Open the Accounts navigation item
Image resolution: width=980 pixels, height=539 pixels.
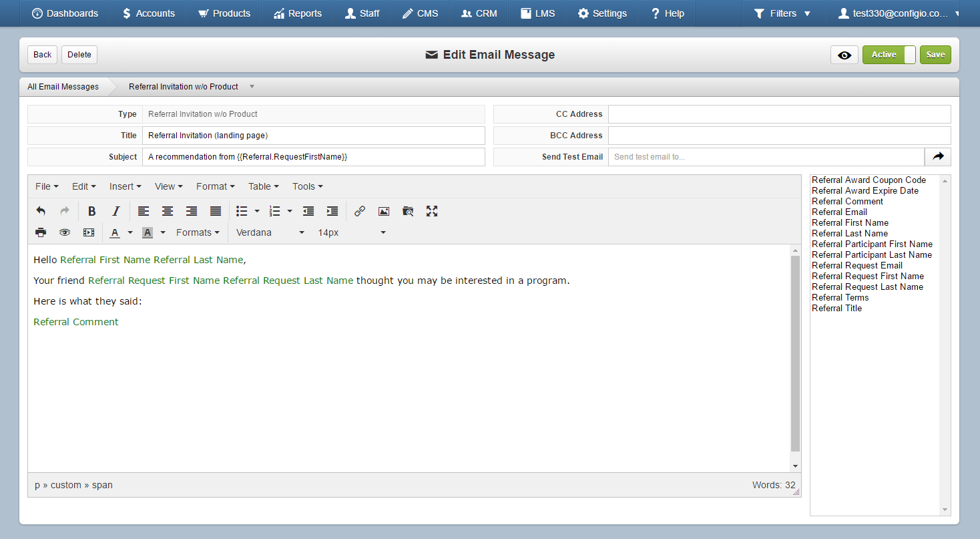[149, 13]
